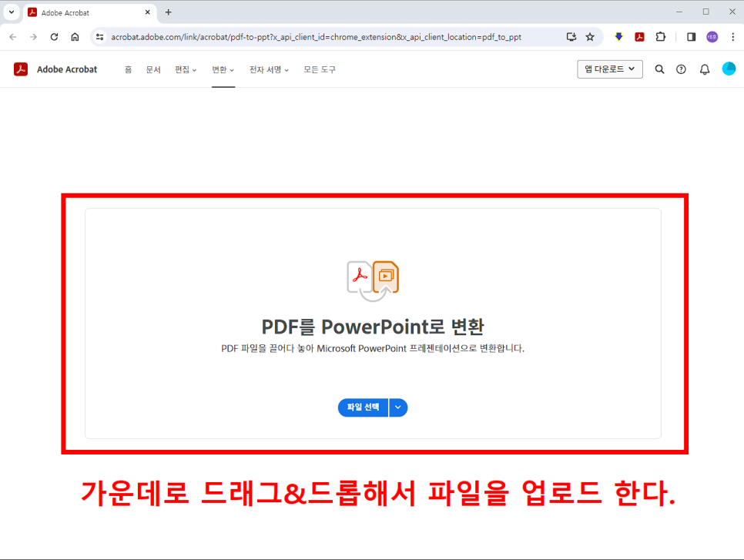Open the search magnifier in Acrobat header

coord(659,69)
